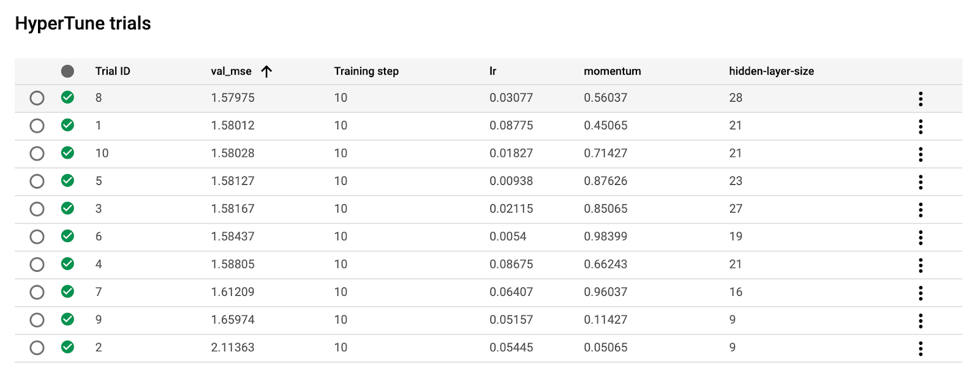Screen dimensions: 980x370
Task: Open the more options menu for trial 10
Action: click(x=920, y=154)
